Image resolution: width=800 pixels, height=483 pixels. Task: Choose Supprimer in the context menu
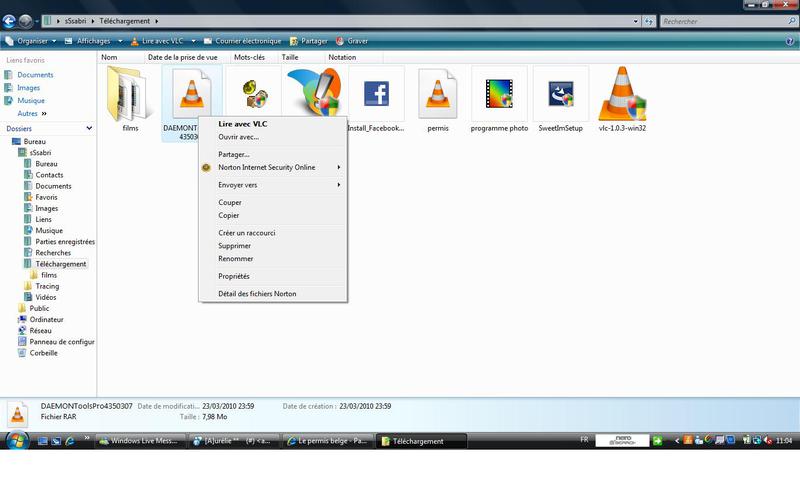point(234,246)
